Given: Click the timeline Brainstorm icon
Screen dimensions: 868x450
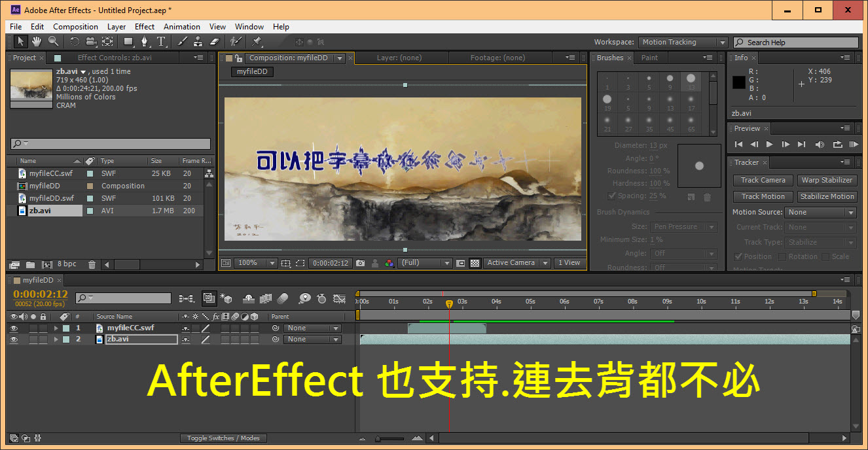Looking at the screenshot, I should (304, 298).
